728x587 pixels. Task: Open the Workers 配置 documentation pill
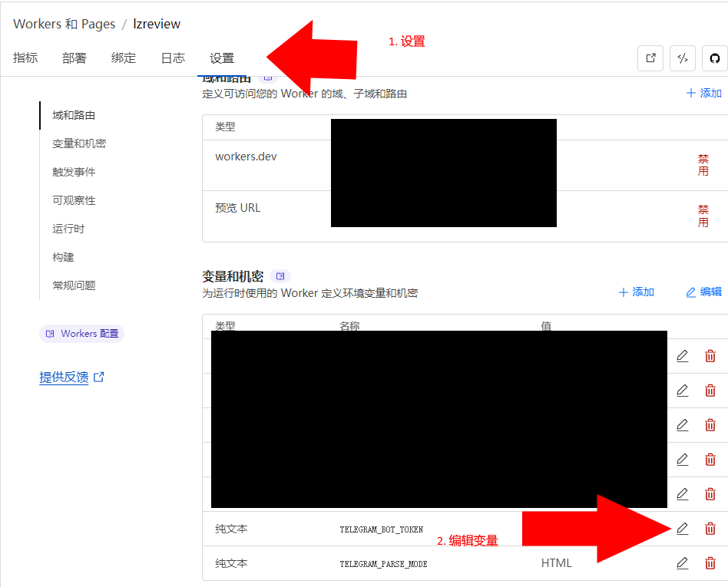tap(81, 334)
